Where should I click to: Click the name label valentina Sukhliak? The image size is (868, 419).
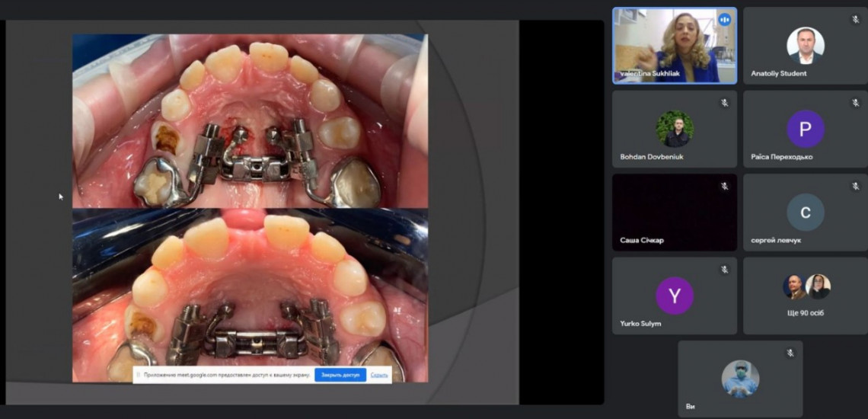(x=650, y=73)
